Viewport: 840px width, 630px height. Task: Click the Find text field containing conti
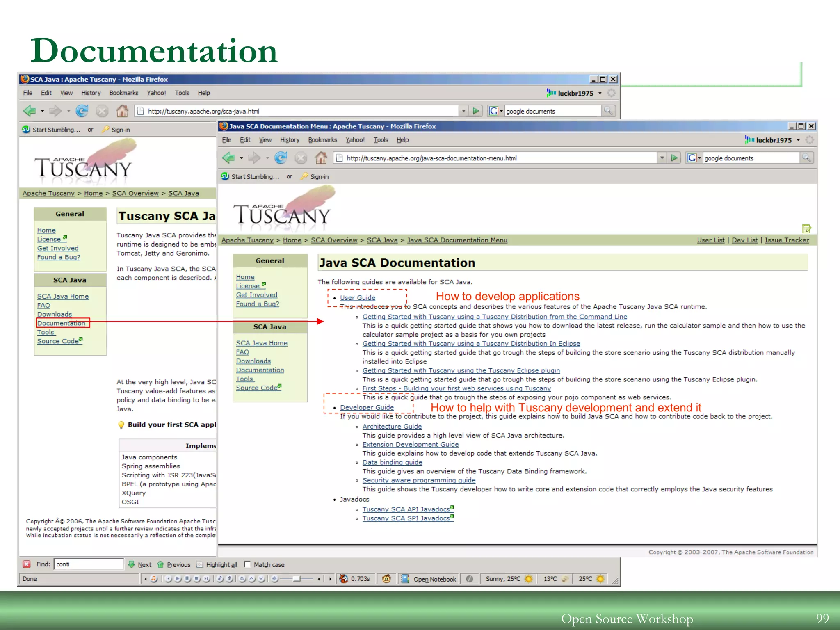point(89,564)
